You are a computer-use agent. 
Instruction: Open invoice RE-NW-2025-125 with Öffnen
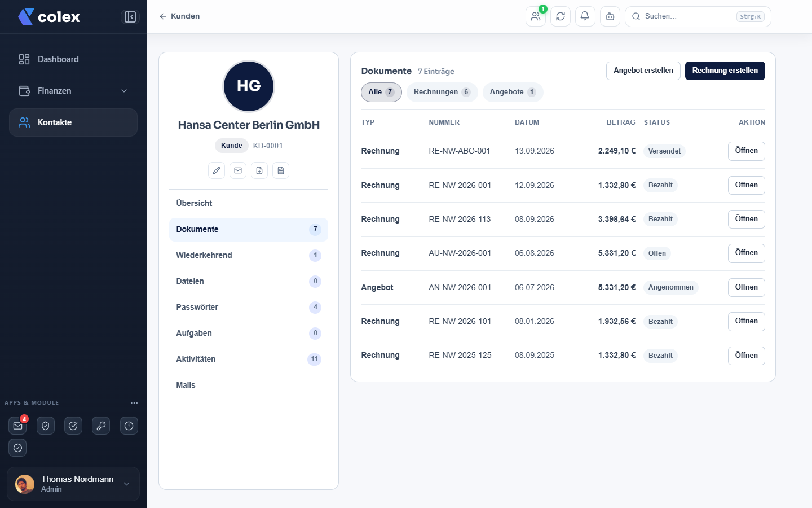coord(747,356)
